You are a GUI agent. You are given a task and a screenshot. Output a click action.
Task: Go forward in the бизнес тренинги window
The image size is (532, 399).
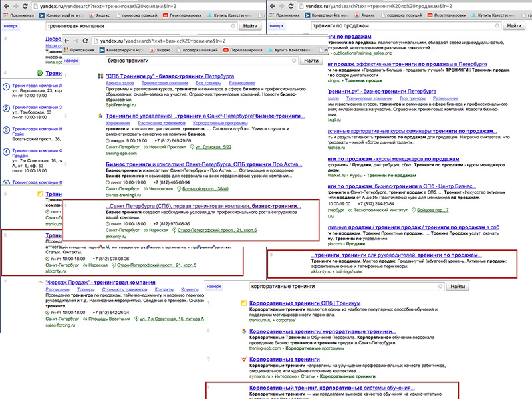(76, 41)
